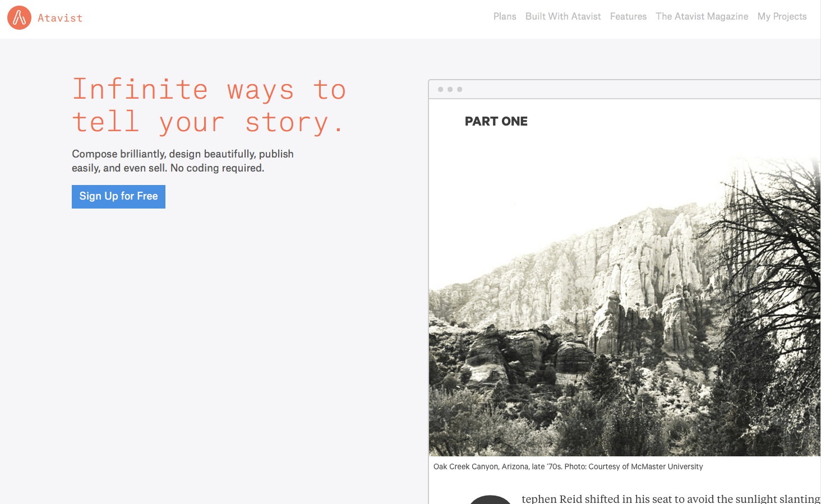
Task: Go to Built With Atavist
Action: 563,16
